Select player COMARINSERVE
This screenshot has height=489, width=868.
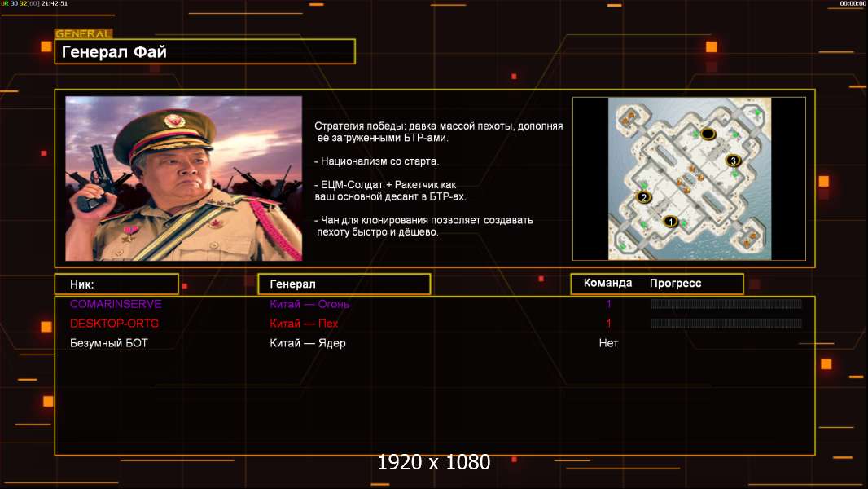click(116, 304)
